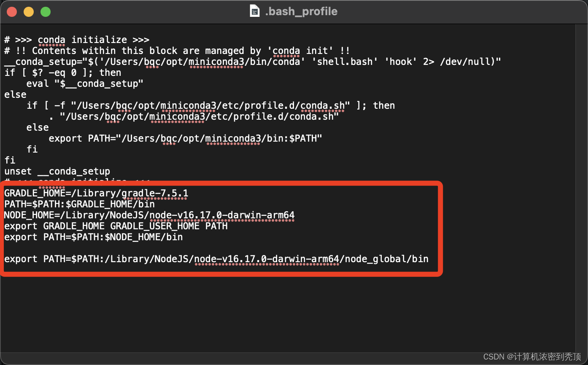Click the green fullscreen button
Screen dimensions: 588x365
click(x=45, y=11)
